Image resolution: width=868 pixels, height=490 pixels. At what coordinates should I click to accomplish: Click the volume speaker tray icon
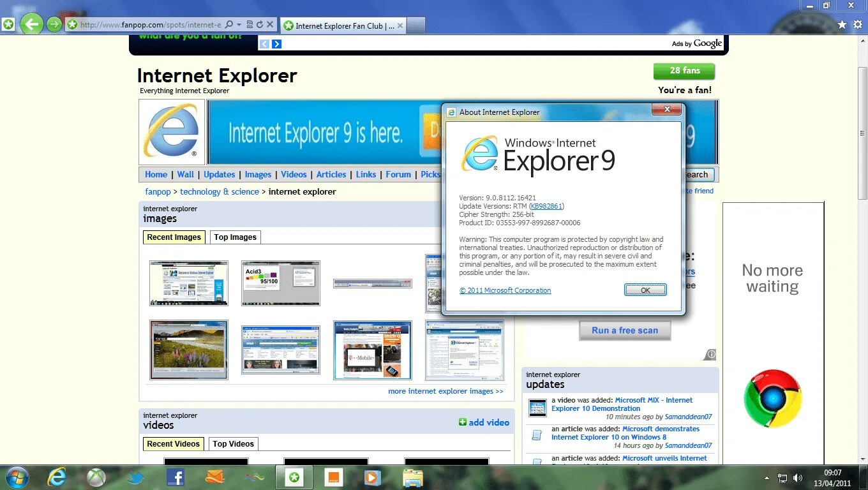798,477
